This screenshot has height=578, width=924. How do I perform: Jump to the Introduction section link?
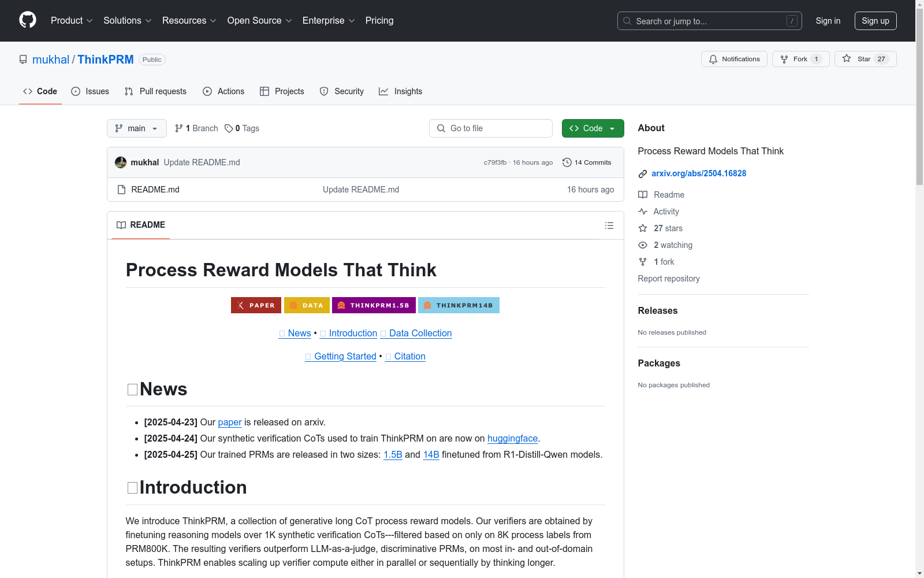(x=348, y=333)
